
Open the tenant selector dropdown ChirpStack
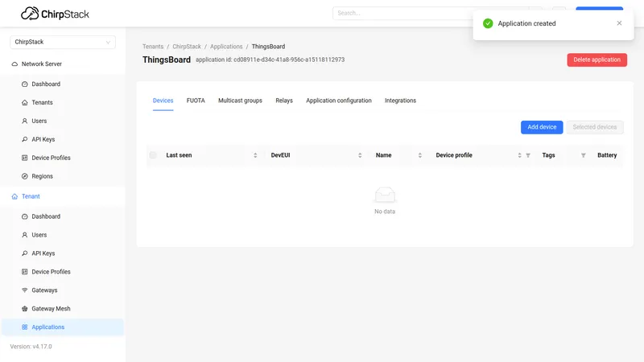click(x=63, y=42)
